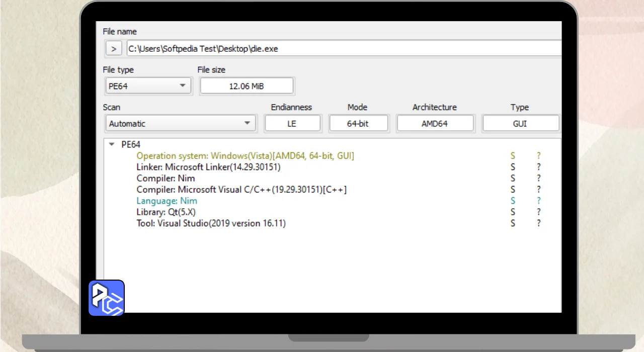644x352 pixels.
Task: Click ? in the Library: Qt row
Action: (538, 212)
